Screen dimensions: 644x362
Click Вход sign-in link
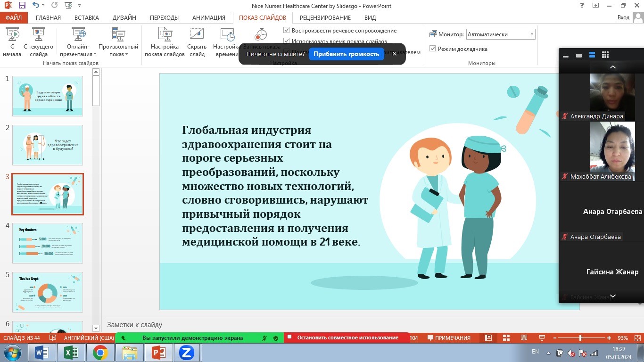click(x=623, y=17)
